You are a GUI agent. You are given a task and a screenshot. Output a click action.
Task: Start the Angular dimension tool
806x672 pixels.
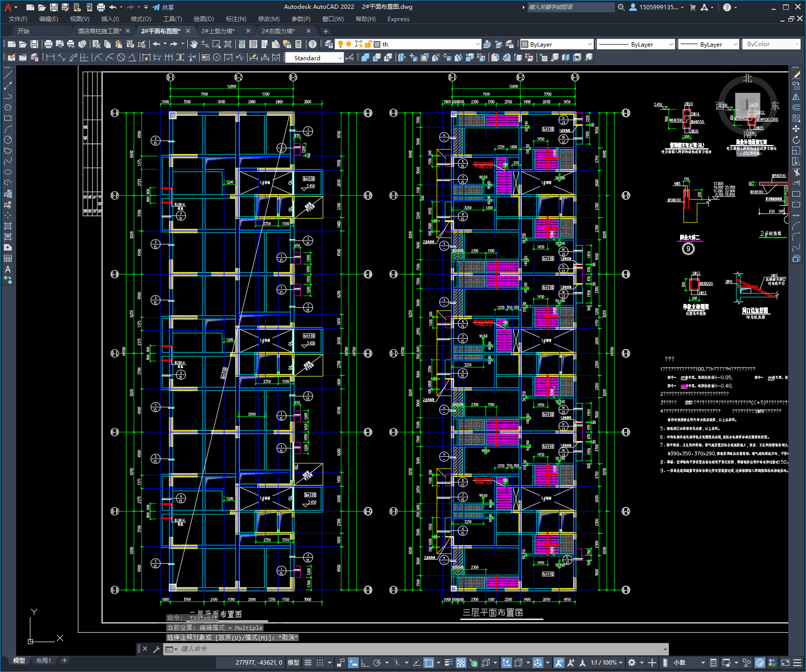pyautogui.click(x=132, y=58)
